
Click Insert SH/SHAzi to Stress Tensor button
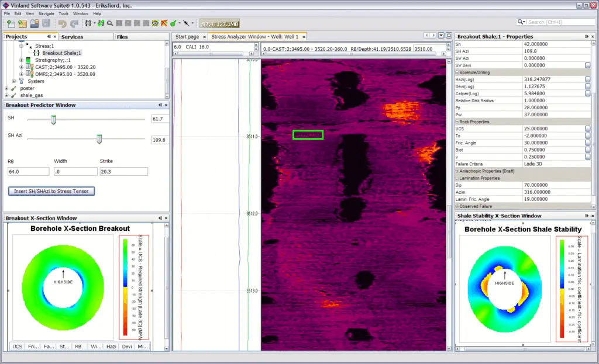(x=51, y=191)
